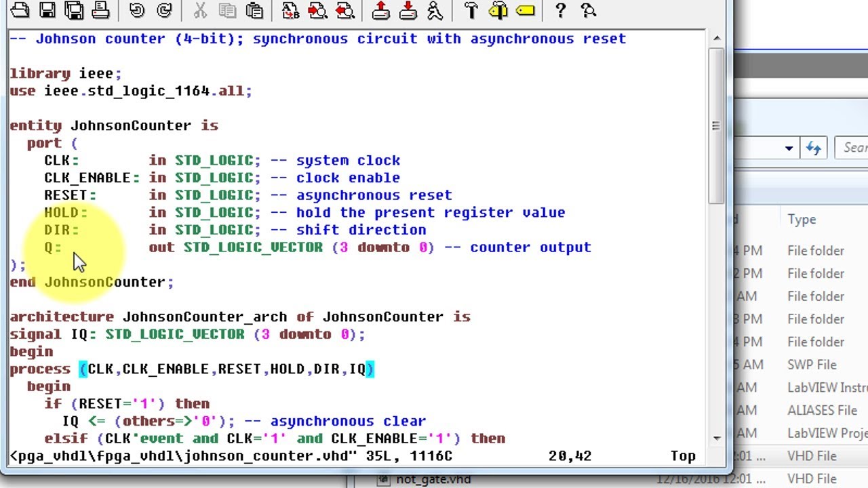This screenshot has width=868, height=488.
Task: Select the not_gate.vhd file in Explorer
Action: 433,479
